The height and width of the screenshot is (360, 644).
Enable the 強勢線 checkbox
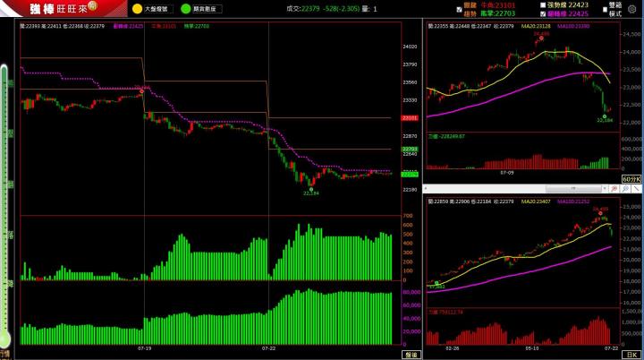tap(543, 5)
